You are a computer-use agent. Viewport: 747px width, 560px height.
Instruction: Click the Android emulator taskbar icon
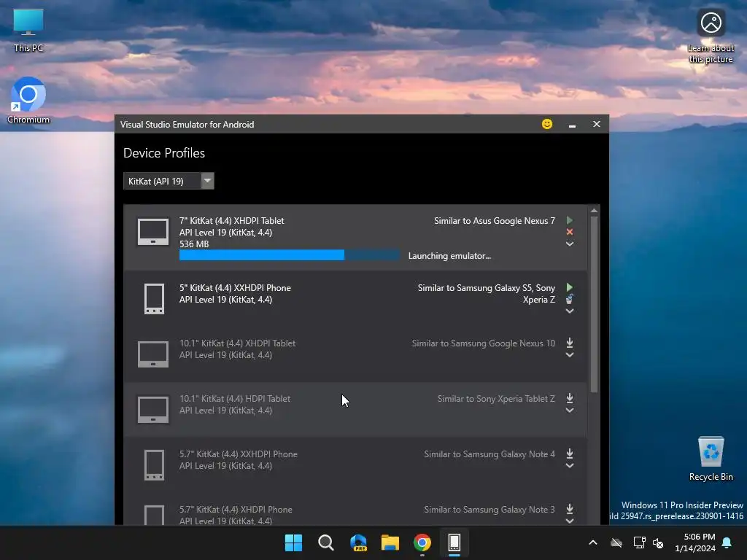[x=454, y=542]
